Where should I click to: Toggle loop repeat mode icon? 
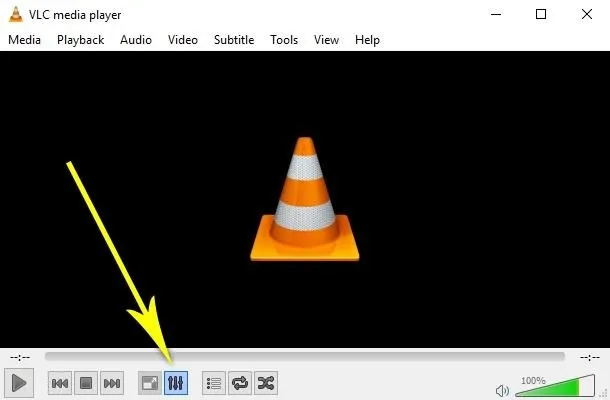click(240, 383)
